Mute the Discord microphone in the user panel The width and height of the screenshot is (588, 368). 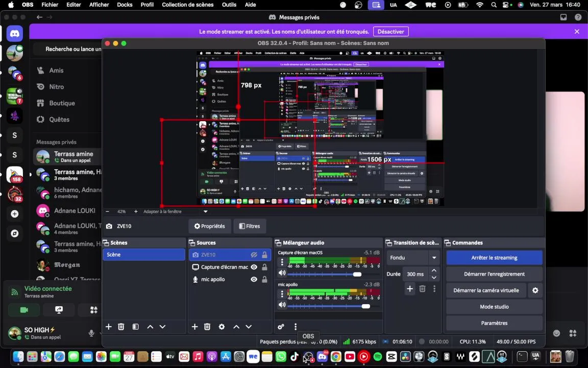point(91,333)
